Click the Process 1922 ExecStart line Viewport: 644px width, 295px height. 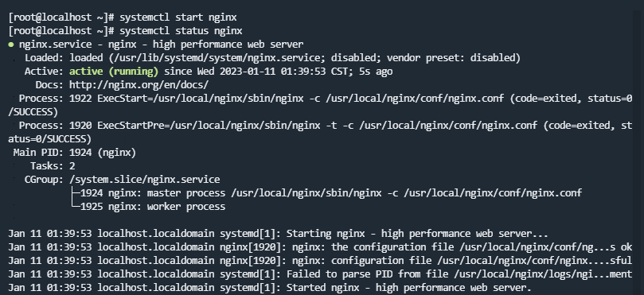[320, 105]
